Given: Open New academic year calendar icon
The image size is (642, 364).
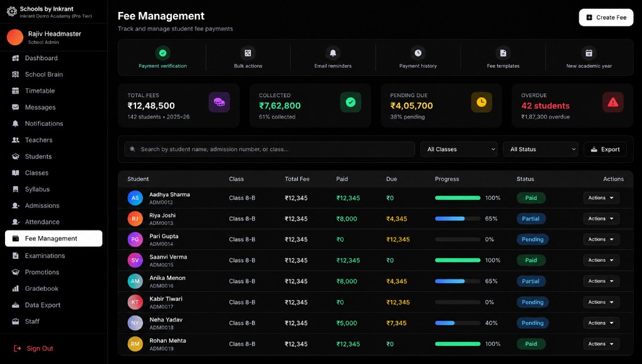Looking at the screenshot, I should (589, 53).
